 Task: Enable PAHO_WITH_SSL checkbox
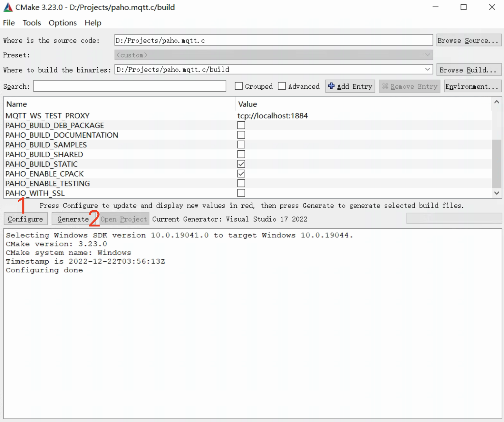click(241, 193)
